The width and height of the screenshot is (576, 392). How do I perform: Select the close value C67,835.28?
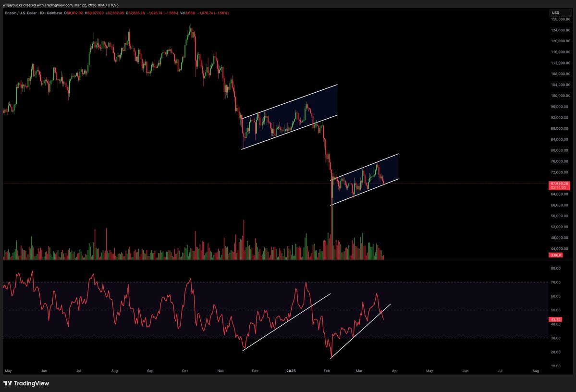point(135,13)
